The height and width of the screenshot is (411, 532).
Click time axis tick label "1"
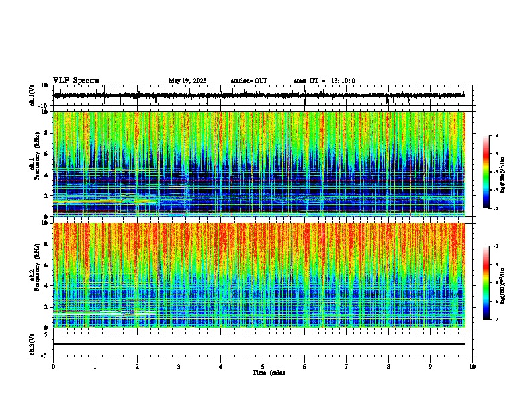coord(95,367)
